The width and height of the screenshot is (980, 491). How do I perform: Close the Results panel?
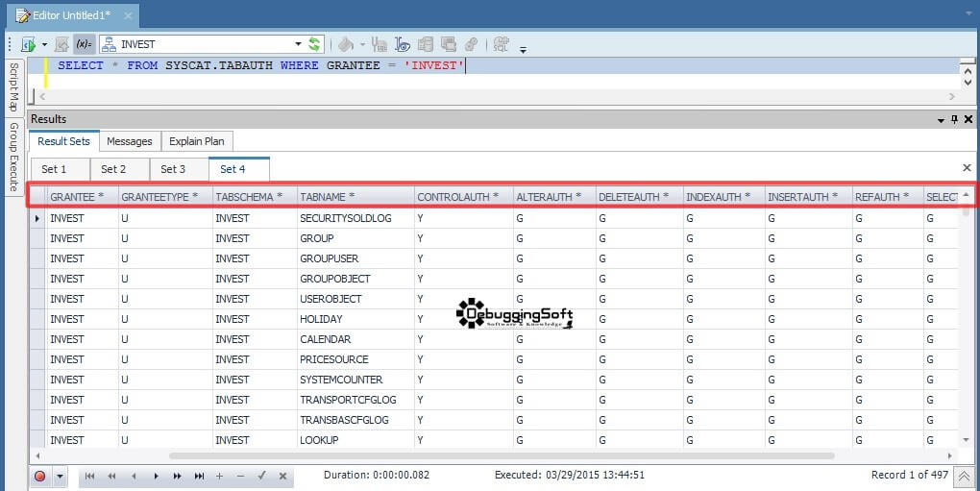tap(968, 119)
